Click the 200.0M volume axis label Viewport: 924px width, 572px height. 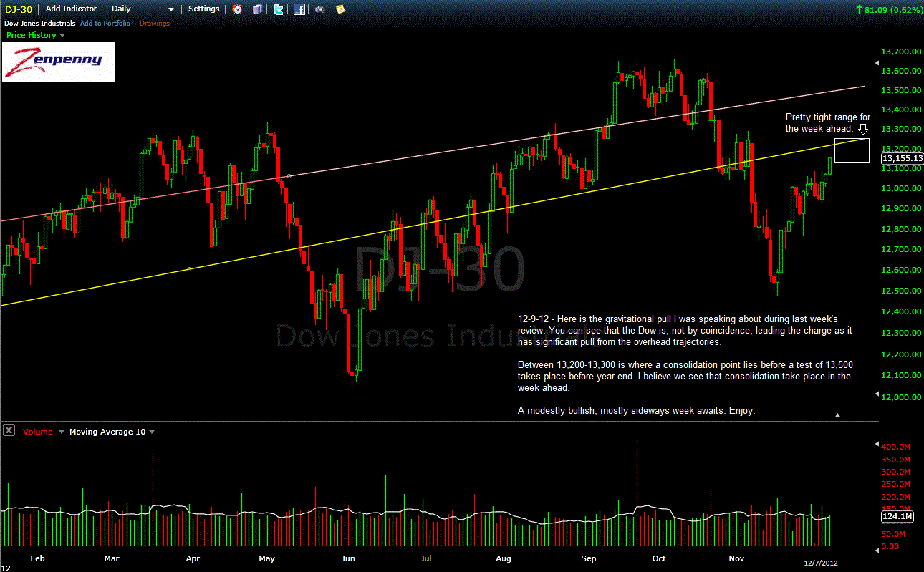(x=896, y=497)
